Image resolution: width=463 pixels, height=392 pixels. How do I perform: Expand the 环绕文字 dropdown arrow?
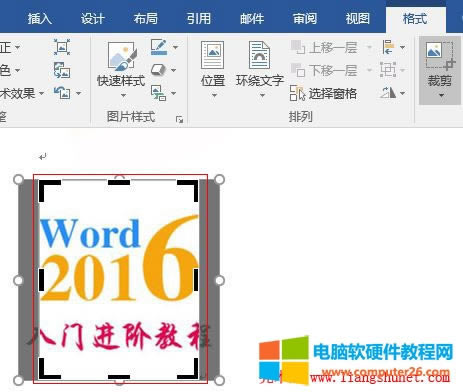click(262, 96)
